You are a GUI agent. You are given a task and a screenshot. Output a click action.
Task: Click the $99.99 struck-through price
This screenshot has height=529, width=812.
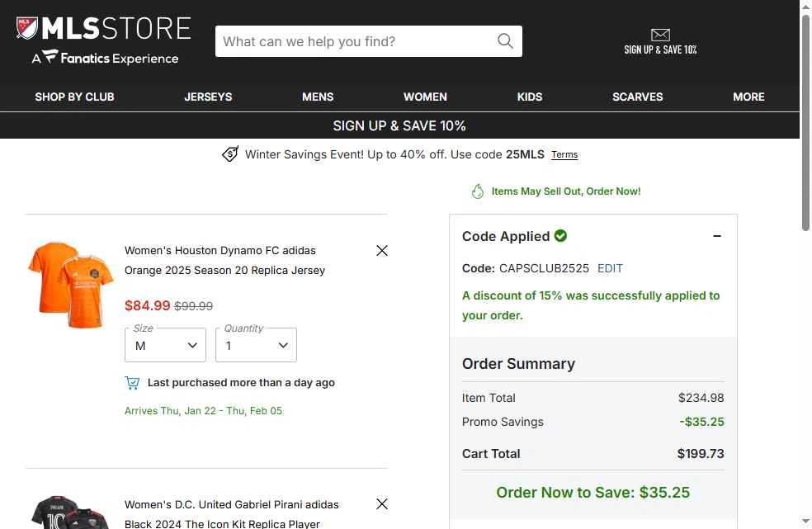pyautogui.click(x=194, y=306)
